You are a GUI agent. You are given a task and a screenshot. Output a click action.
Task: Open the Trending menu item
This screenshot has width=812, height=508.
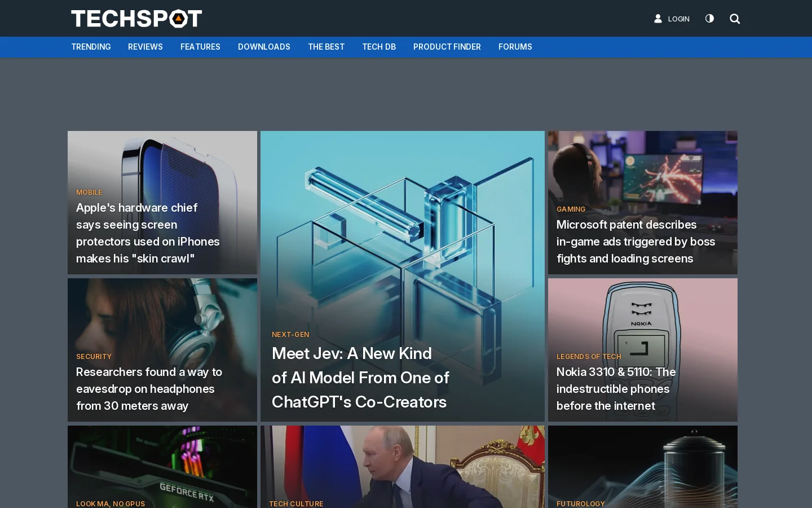[x=91, y=47]
